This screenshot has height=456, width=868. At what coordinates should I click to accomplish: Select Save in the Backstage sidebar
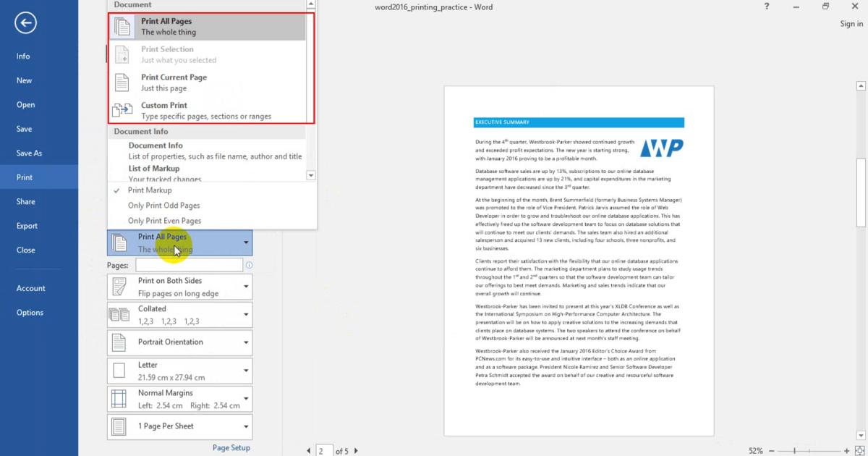pos(39,129)
